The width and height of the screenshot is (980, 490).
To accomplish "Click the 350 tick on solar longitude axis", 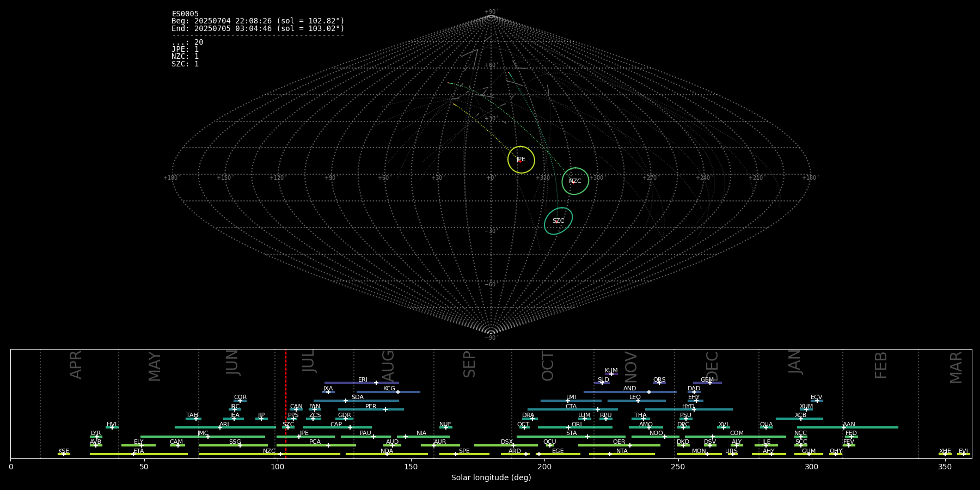I will 945,467.
